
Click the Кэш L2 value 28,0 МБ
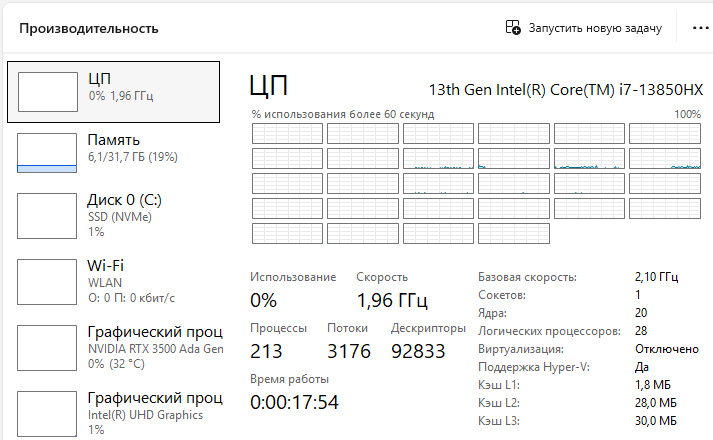[x=656, y=403]
